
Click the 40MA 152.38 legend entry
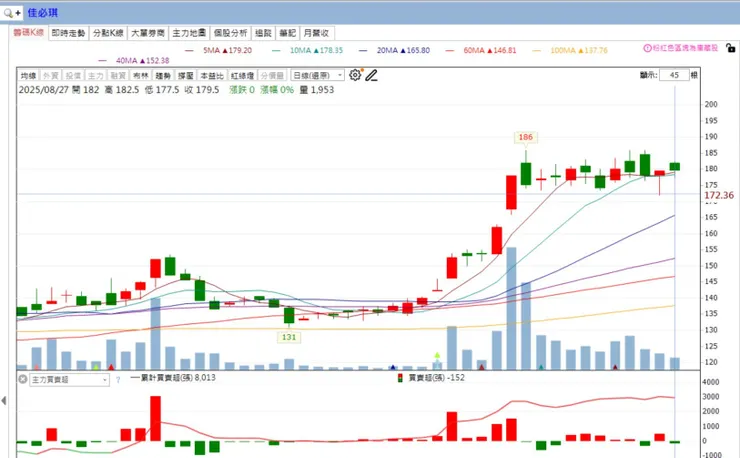[134, 60]
